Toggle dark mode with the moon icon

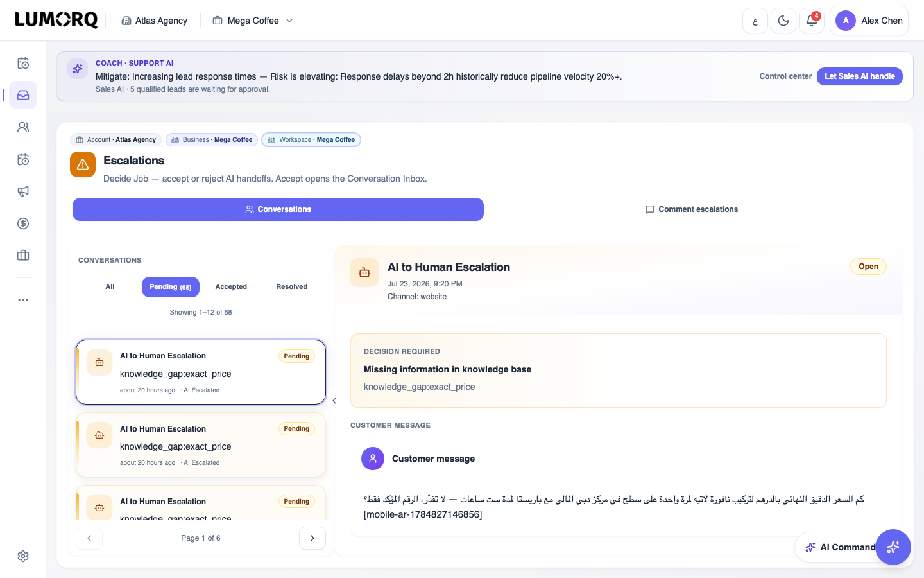click(x=783, y=21)
